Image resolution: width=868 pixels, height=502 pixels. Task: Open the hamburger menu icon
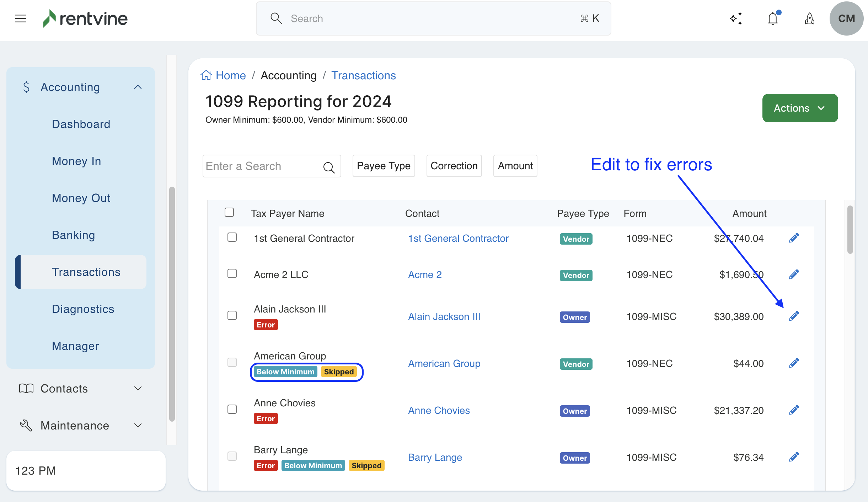pos(21,18)
